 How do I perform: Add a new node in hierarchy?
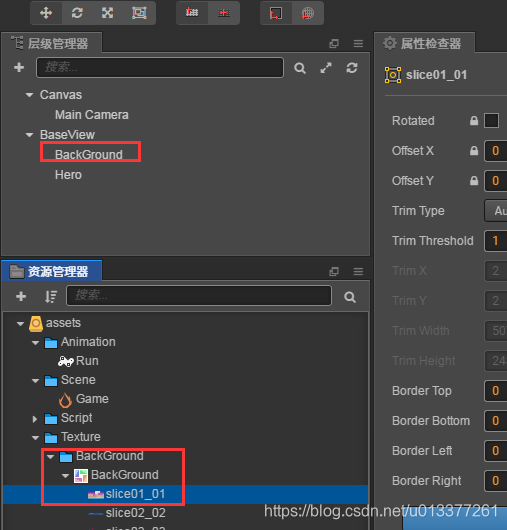(x=19, y=67)
